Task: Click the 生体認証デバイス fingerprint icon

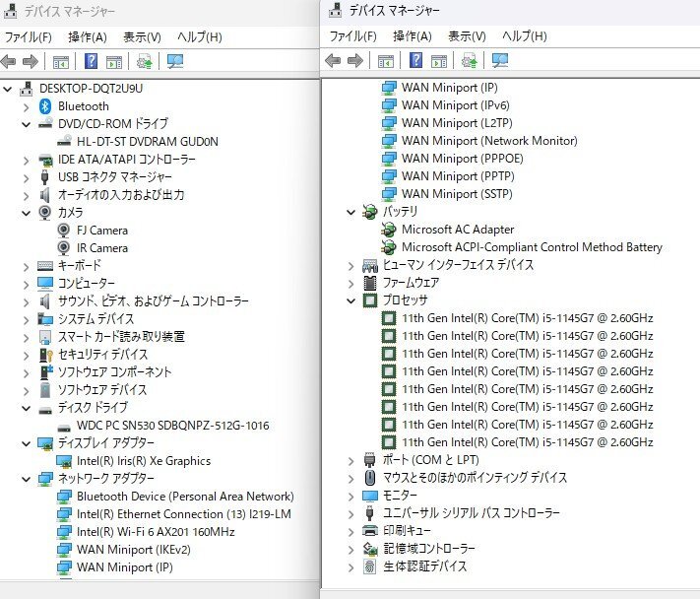Action: coord(369,566)
